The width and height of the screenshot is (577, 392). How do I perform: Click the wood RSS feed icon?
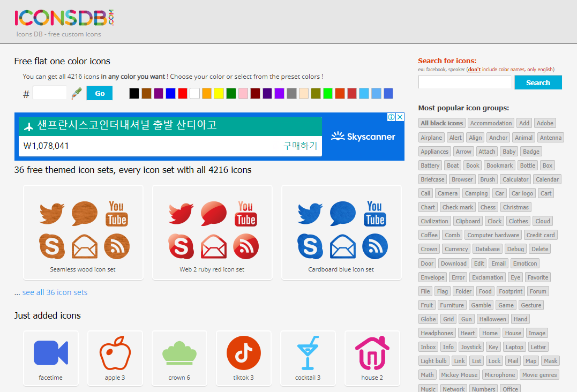tap(117, 246)
